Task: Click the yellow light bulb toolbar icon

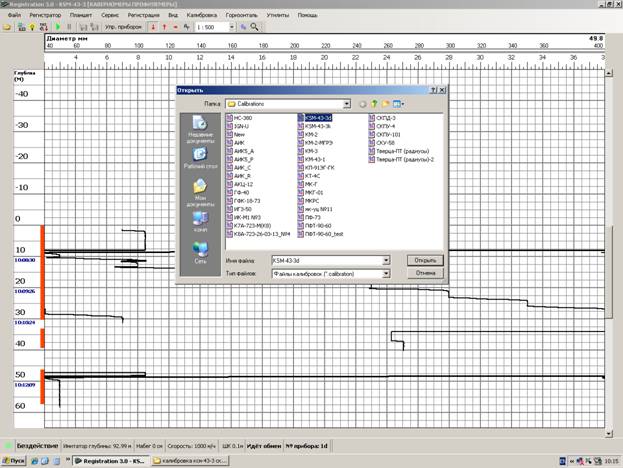Action: 32,27
